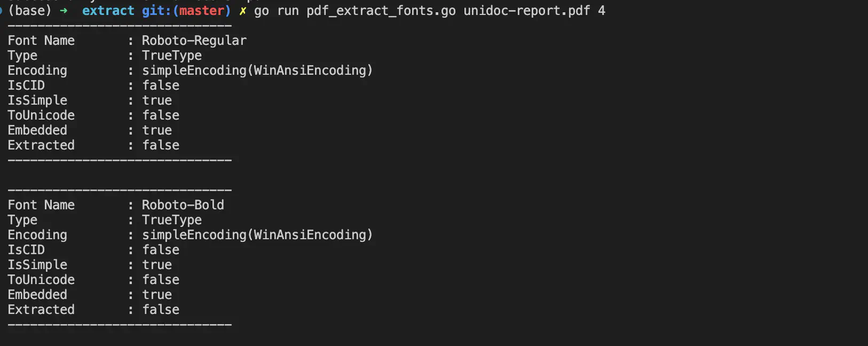Click the Embedded true value for Roboto-Regular

point(157,130)
